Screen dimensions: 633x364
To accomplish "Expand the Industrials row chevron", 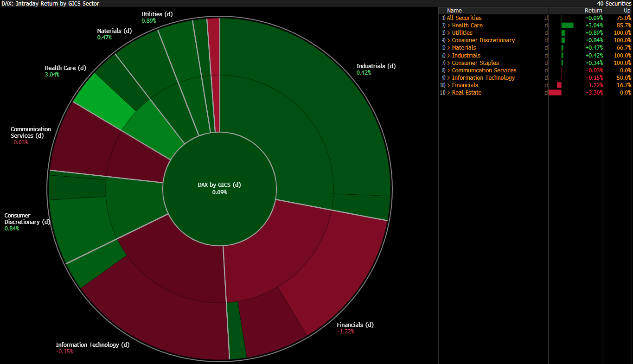I will click(x=448, y=56).
